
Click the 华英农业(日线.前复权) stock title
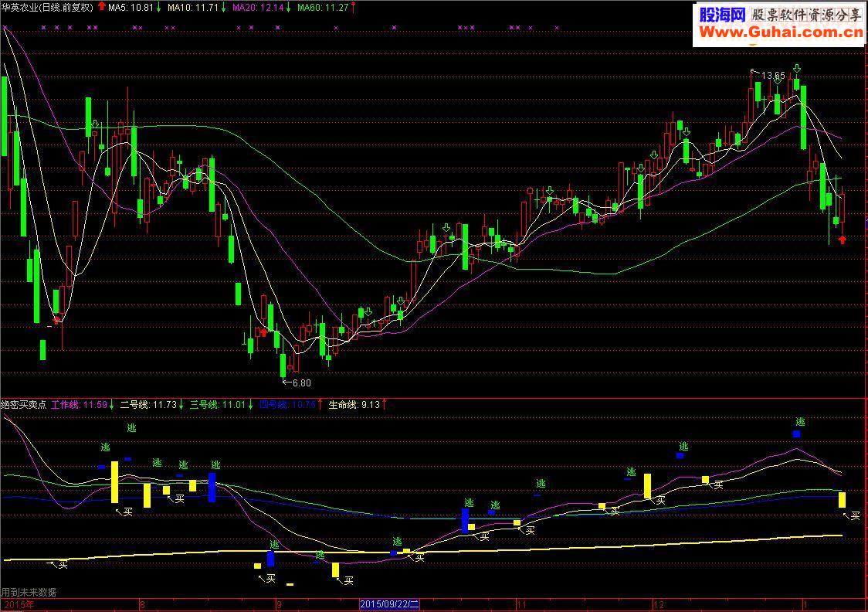(x=47, y=7)
